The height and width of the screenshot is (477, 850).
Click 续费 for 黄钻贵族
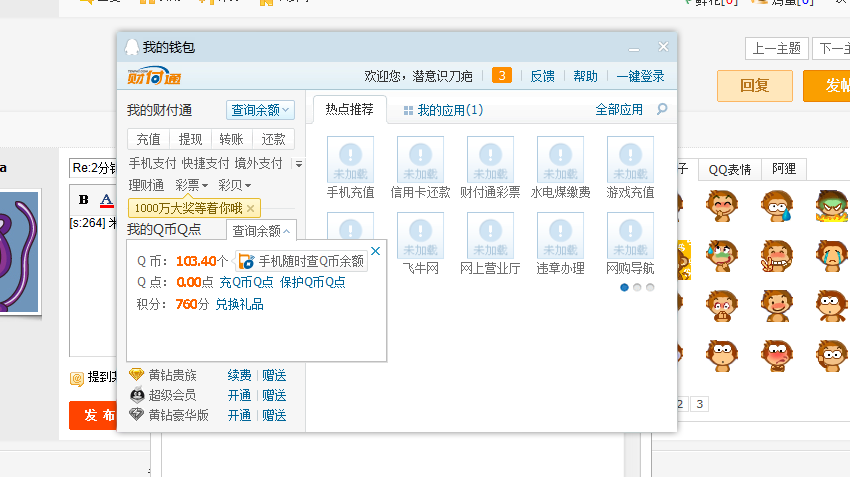[239, 375]
